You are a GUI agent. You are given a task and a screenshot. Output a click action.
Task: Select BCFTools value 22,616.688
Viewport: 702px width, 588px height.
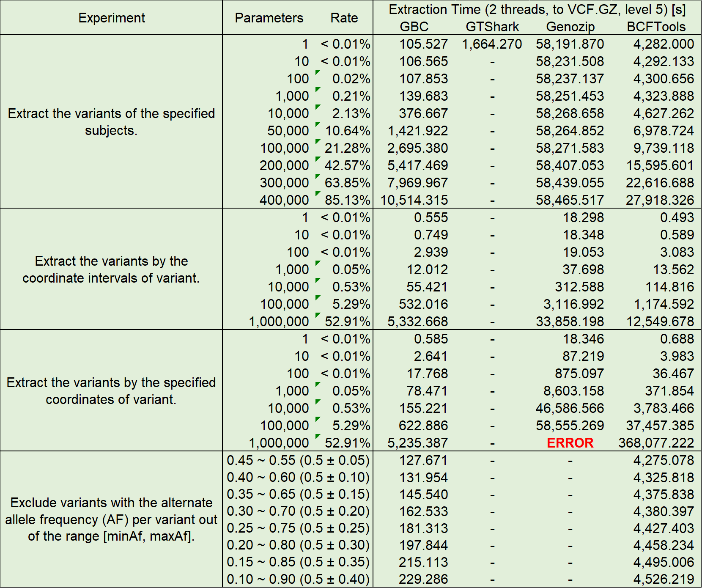click(660, 183)
